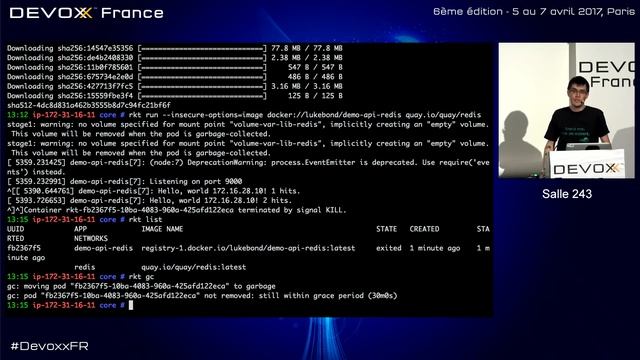Viewport: 640px width, 360px height.
Task: Click the APP column header
Action: click(80, 229)
